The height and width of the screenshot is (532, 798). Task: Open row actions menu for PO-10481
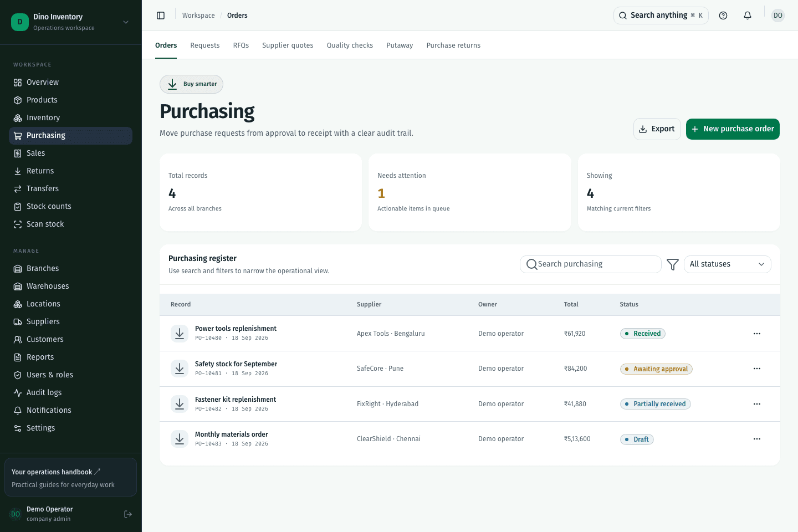tap(757, 369)
